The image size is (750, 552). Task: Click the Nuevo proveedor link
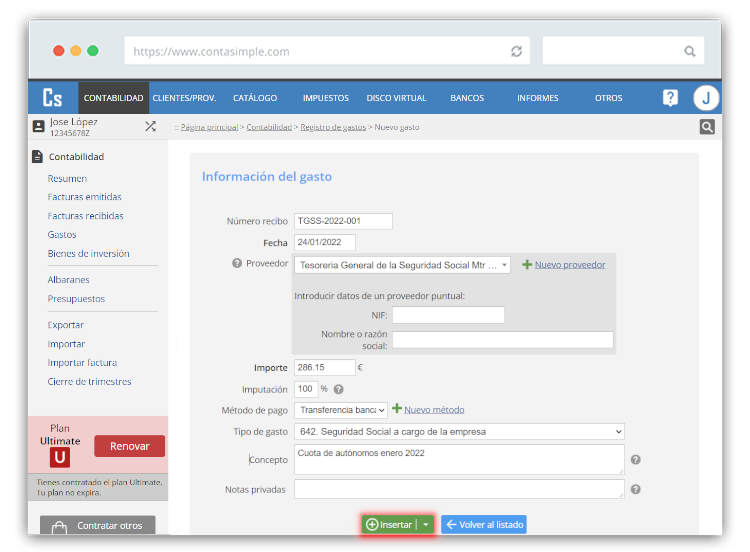[570, 265]
